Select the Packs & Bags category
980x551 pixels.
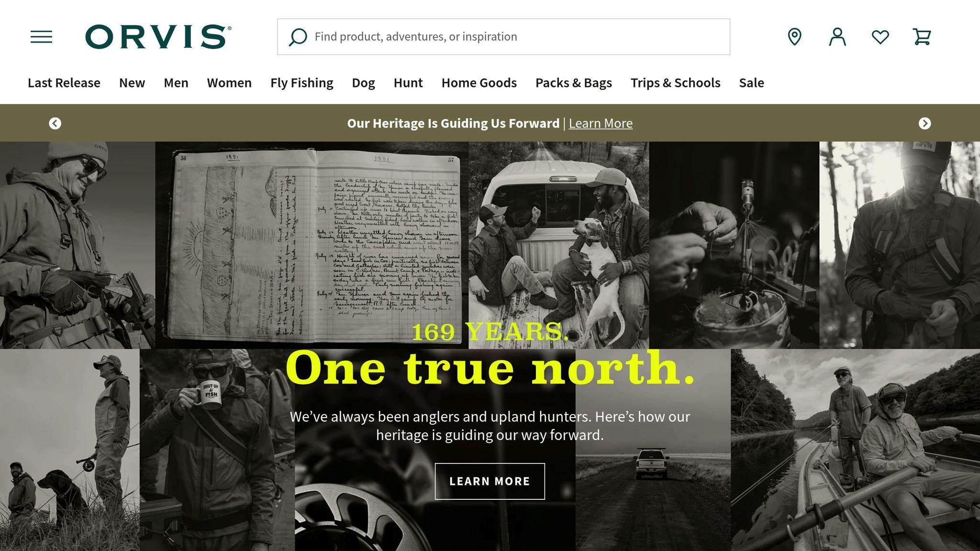573,83
